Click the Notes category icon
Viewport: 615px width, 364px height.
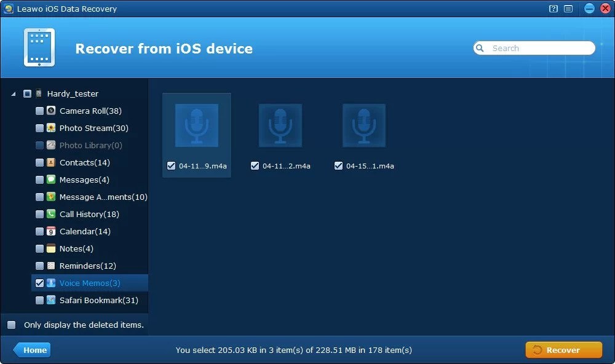click(x=50, y=248)
